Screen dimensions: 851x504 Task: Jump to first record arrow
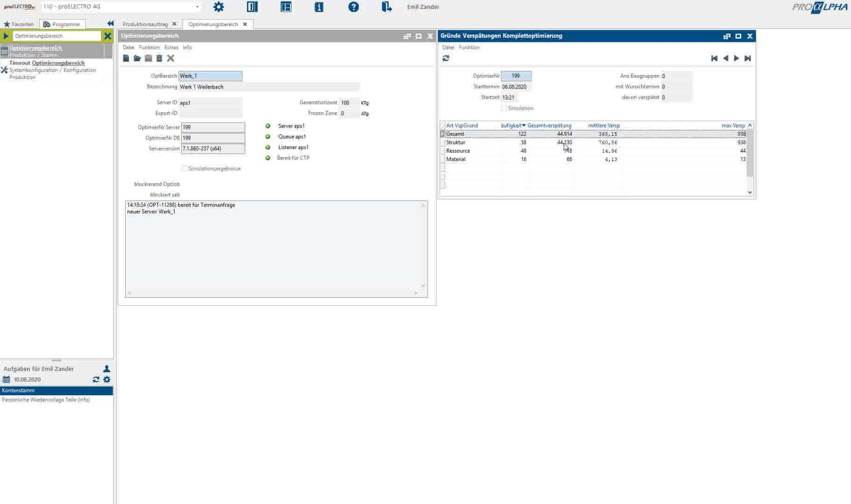(714, 58)
